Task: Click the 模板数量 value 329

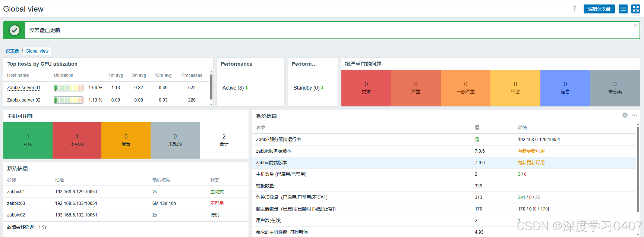Action: (x=479, y=186)
